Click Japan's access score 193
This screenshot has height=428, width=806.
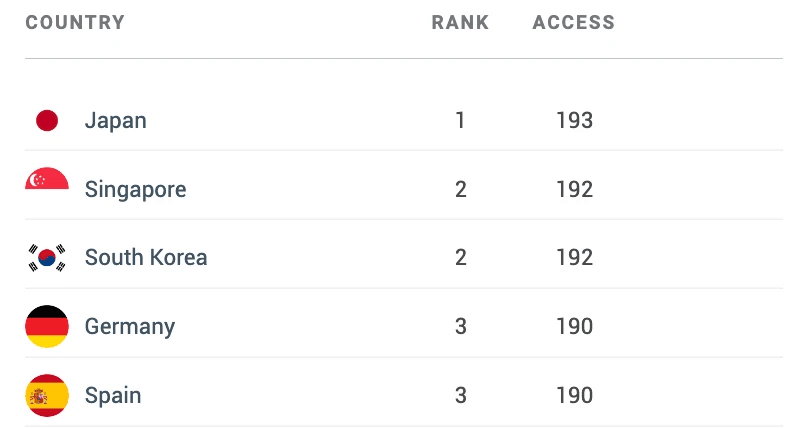[574, 121]
